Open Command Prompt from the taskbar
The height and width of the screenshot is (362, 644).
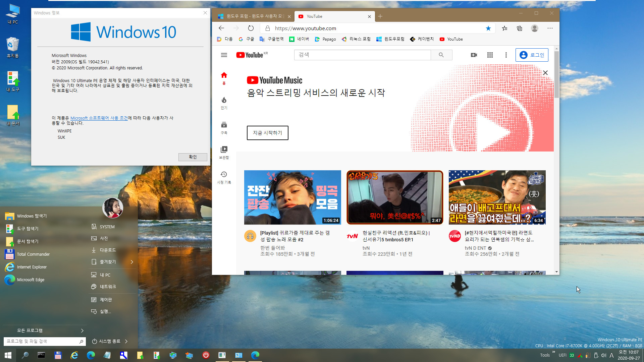[x=41, y=355]
